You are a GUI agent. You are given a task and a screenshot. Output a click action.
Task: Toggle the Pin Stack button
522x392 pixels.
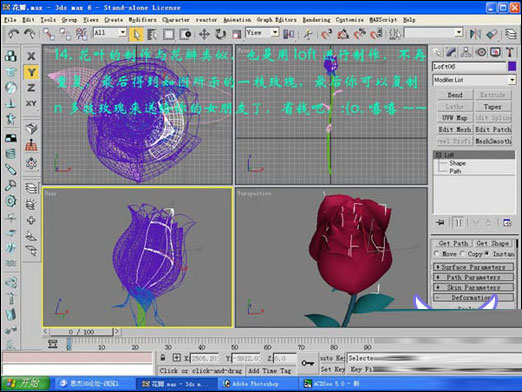[440, 223]
